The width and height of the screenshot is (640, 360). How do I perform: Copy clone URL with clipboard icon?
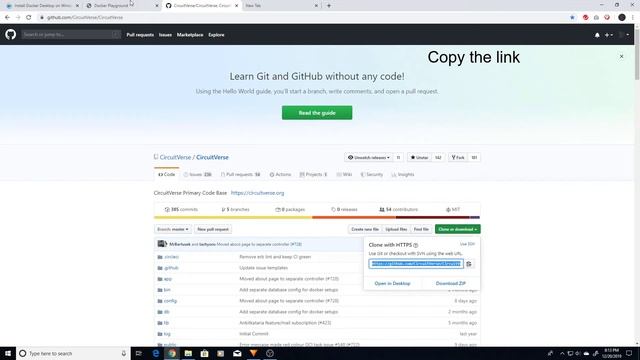click(x=469, y=264)
